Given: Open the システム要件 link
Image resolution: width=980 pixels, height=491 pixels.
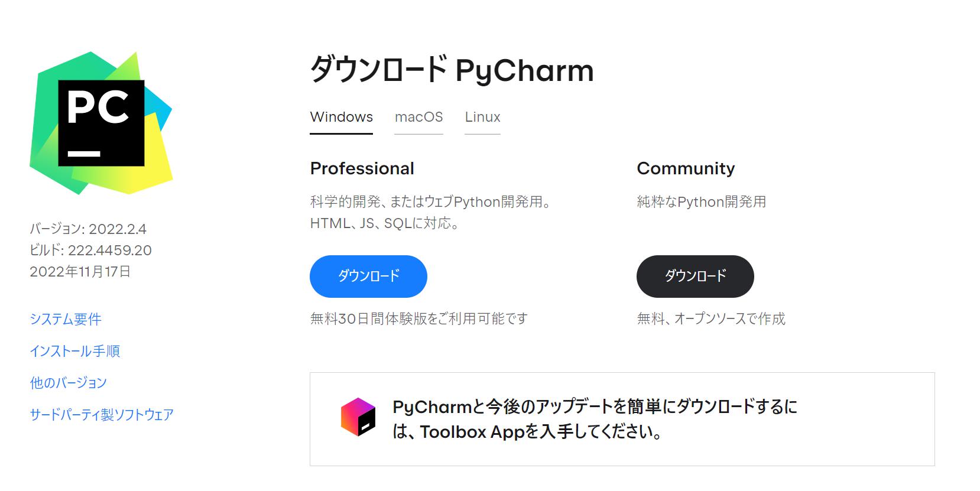Looking at the screenshot, I should point(66,319).
